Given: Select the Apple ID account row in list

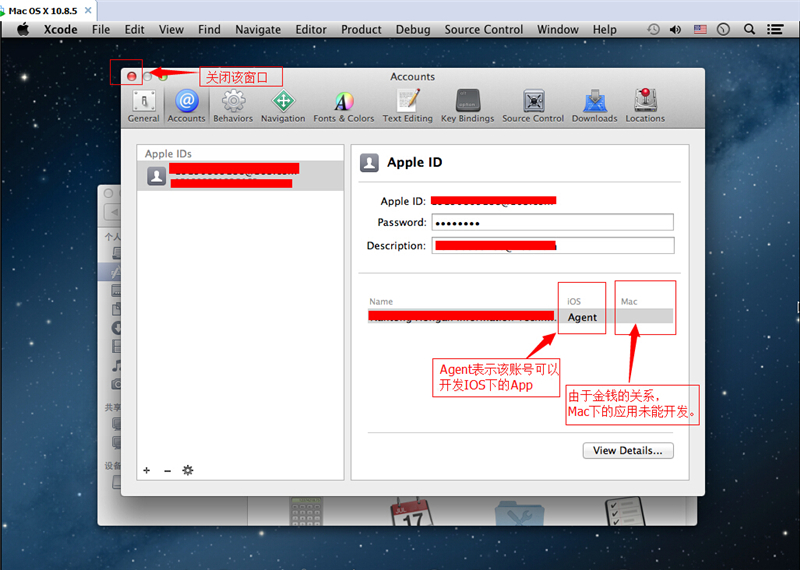Looking at the screenshot, I should coord(240,176).
